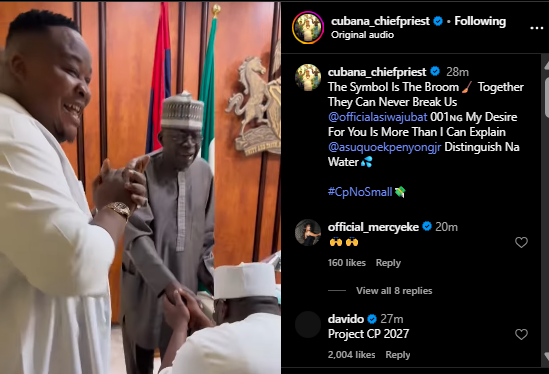The width and height of the screenshot is (549, 374).
Task: Open the three-dot more options menu
Action: click(x=536, y=28)
